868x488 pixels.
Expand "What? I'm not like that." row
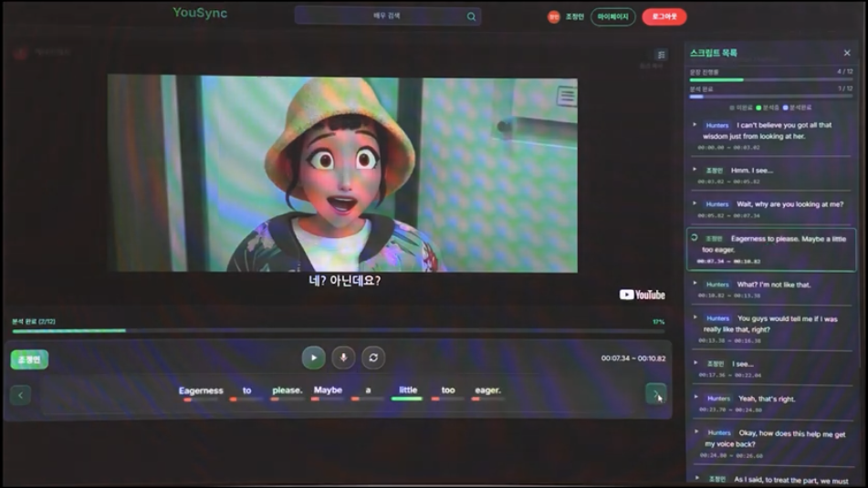[x=695, y=284]
